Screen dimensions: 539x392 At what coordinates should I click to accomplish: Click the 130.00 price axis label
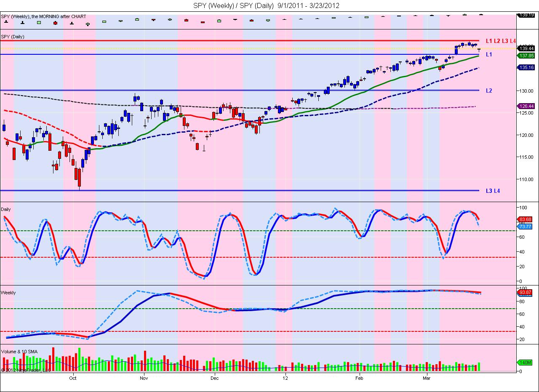527,91
